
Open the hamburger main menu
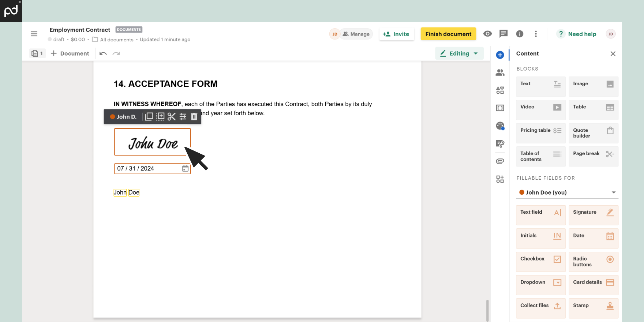(x=34, y=34)
